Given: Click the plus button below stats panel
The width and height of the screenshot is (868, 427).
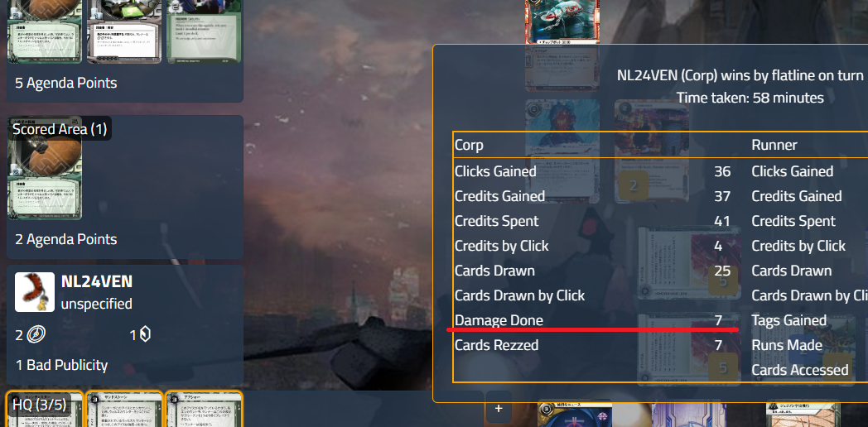Looking at the screenshot, I should 499,408.
